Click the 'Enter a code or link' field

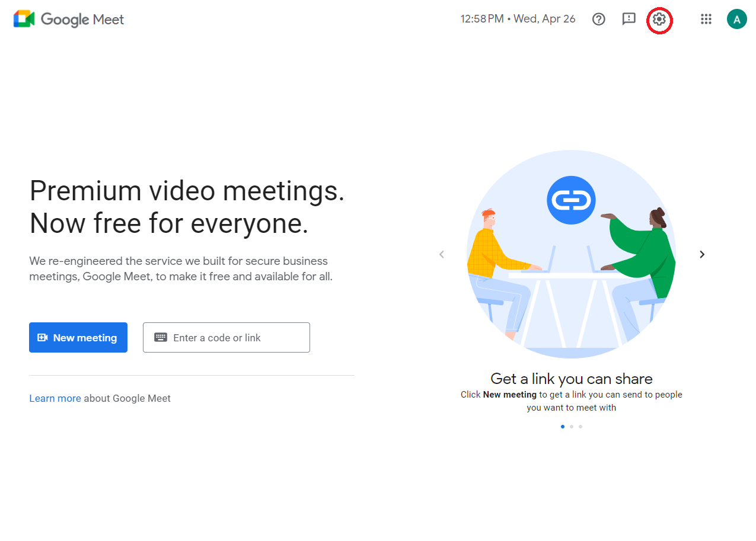[x=227, y=338]
